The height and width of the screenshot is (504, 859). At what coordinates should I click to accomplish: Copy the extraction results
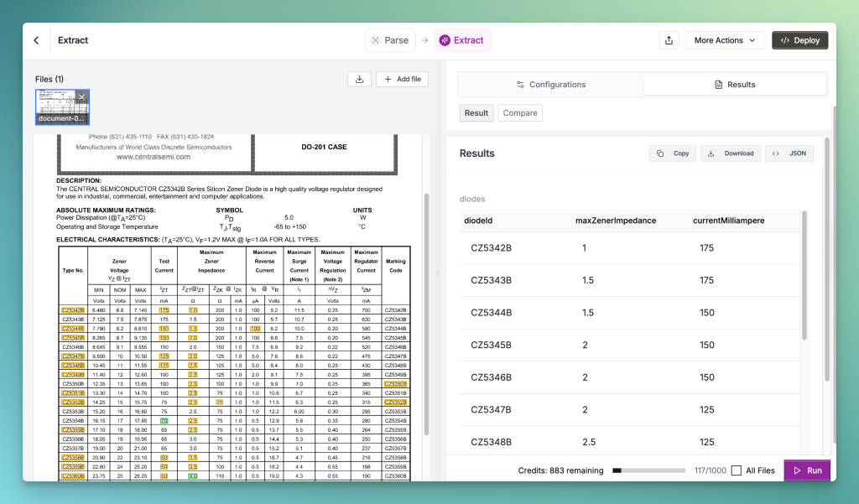coord(673,153)
